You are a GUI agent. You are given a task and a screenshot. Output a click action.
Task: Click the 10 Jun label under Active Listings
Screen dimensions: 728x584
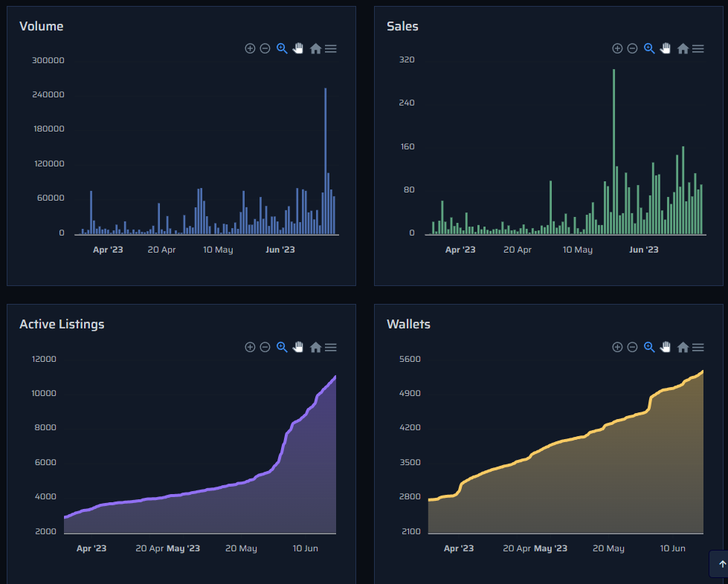point(305,548)
